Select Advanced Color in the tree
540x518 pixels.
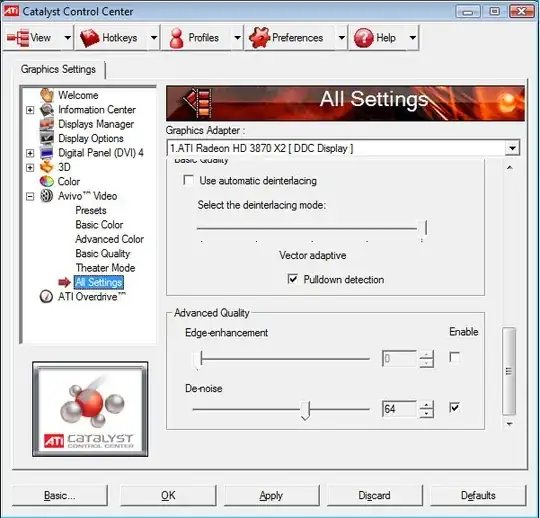coord(110,239)
